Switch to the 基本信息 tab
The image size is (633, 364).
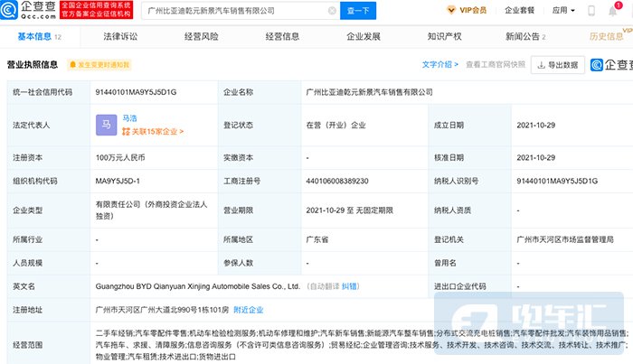[39, 37]
